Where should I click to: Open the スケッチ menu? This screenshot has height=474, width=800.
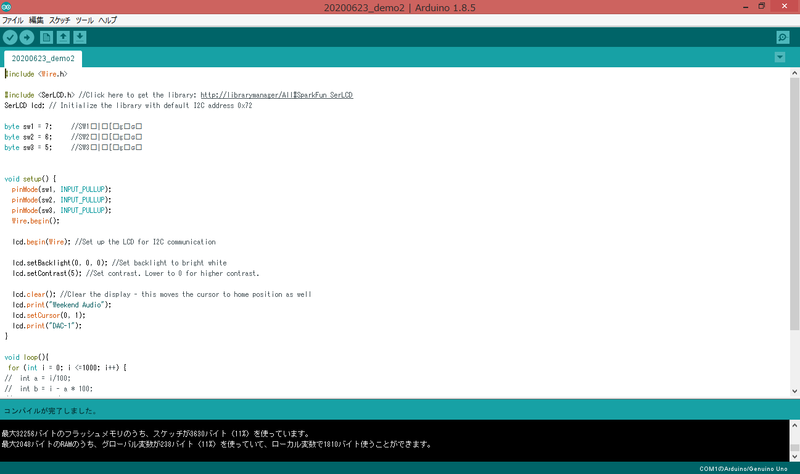tap(60, 20)
